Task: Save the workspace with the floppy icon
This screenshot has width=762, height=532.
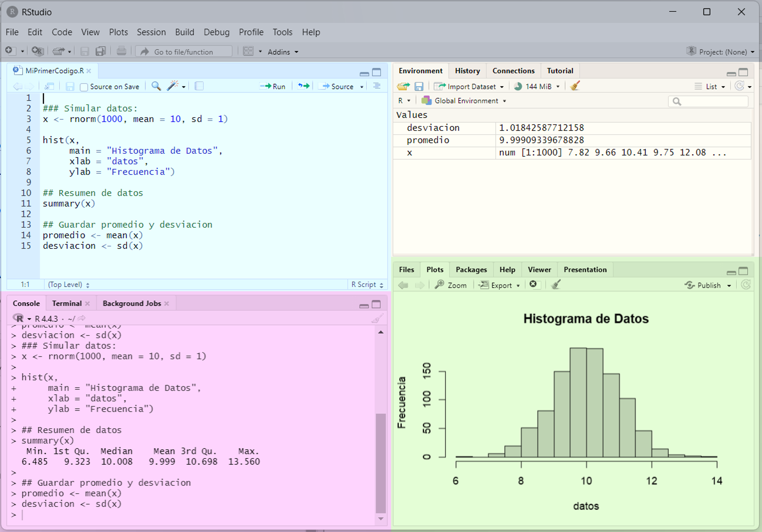Action: click(419, 87)
